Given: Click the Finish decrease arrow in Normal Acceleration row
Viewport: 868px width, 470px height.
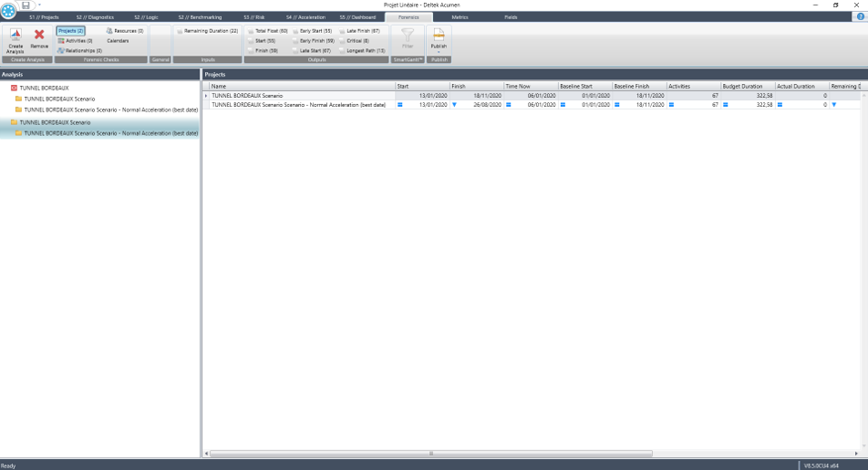Looking at the screenshot, I should coord(454,105).
